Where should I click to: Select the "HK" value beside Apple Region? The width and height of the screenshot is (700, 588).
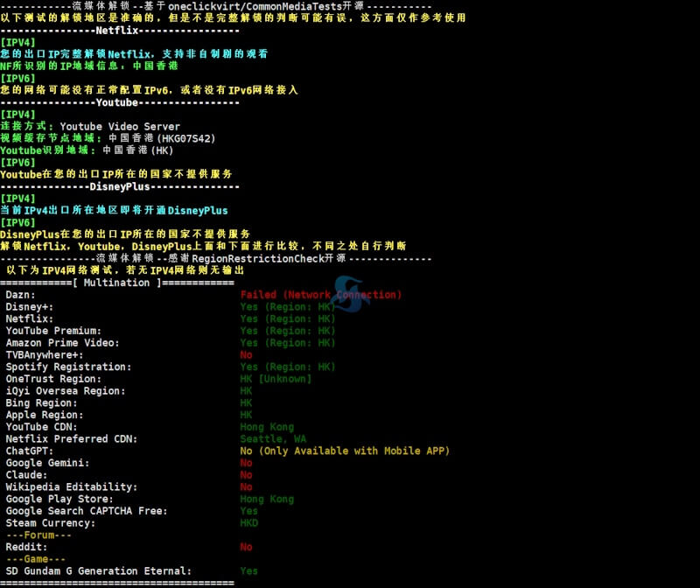[246, 416]
